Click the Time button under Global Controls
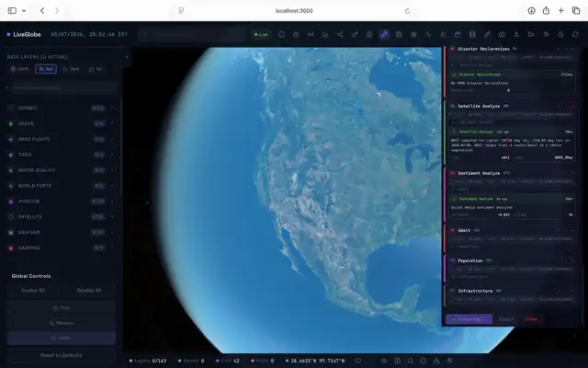This screenshot has width=588, height=368. pos(62,308)
